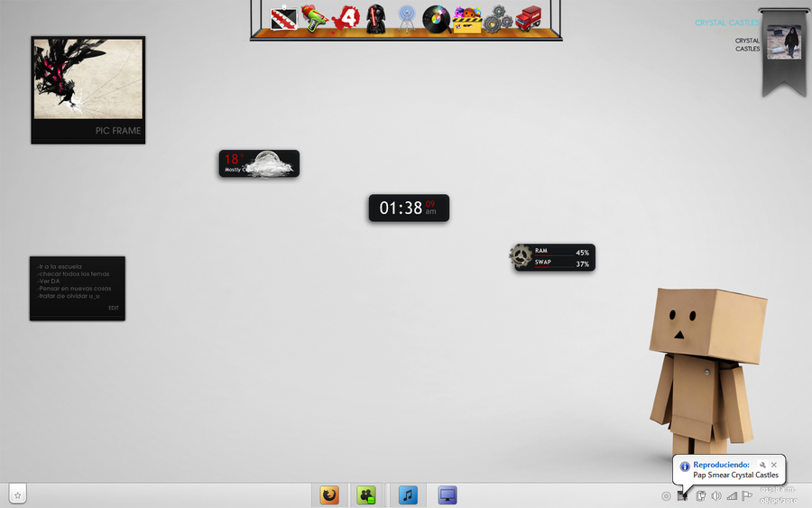Click the triple gears dock icon
The width and height of the screenshot is (812, 508).
[497, 19]
